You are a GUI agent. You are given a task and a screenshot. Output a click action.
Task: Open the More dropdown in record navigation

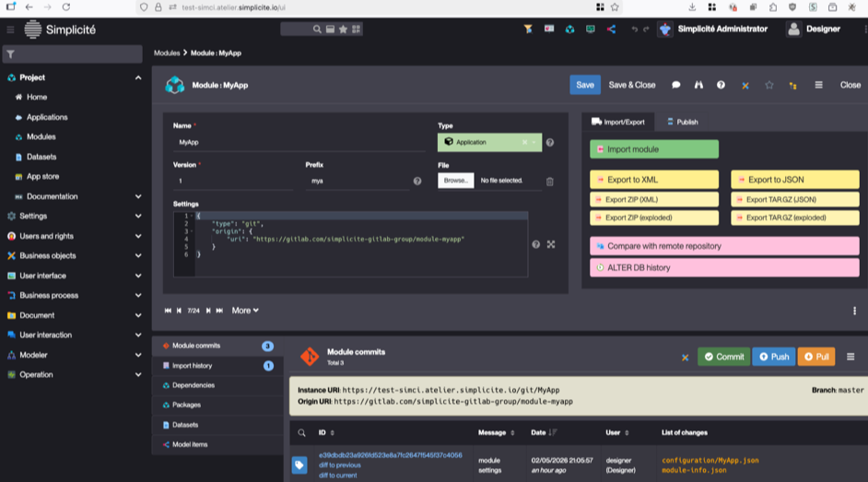click(245, 311)
